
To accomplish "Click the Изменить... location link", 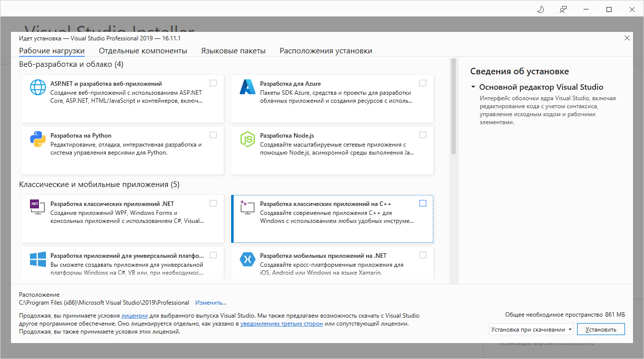I will (211, 303).
